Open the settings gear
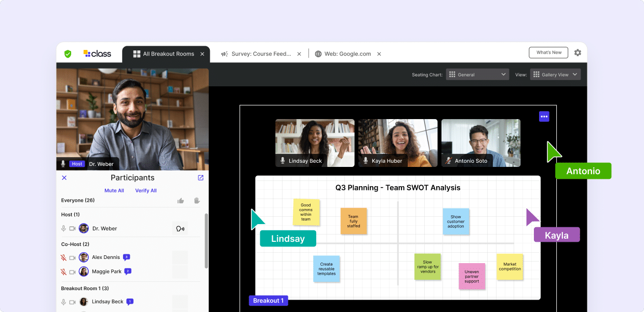This screenshot has height=312, width=644. coord(578,53)
